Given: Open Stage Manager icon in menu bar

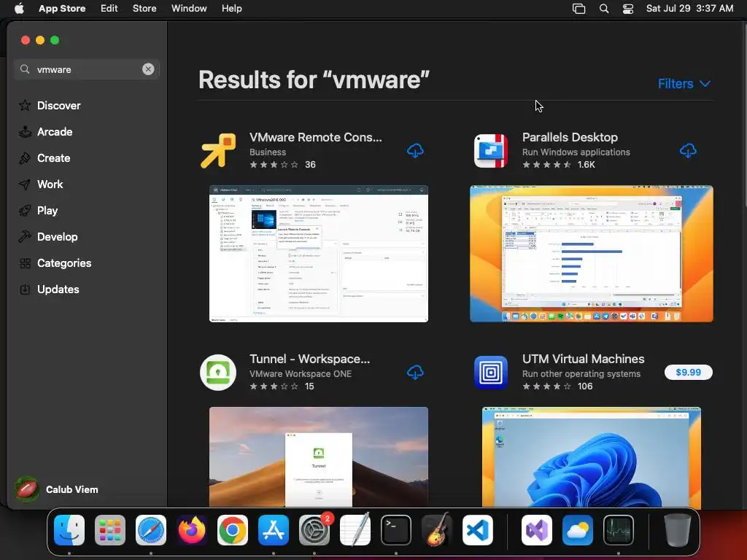Looking at the screenshot, I should tap(578, 9).
